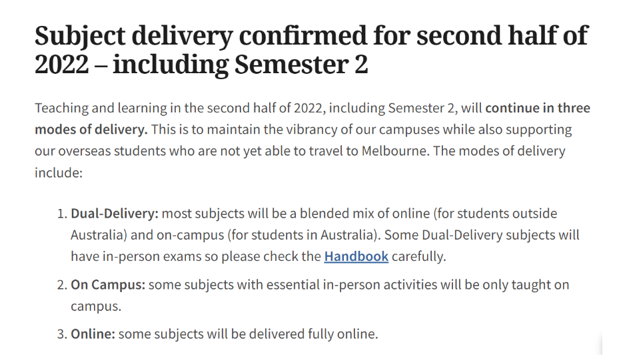The width and height of the screenshot is (623, 364).
Task: Click 'Teaching and learning' at the paragraph start
Action: pos(101,108)
